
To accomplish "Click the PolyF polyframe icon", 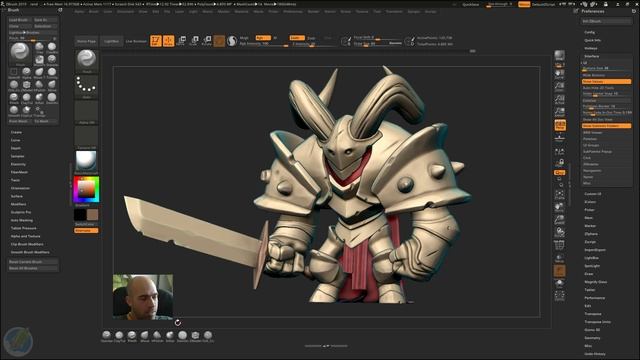I will tap(560, 245).
